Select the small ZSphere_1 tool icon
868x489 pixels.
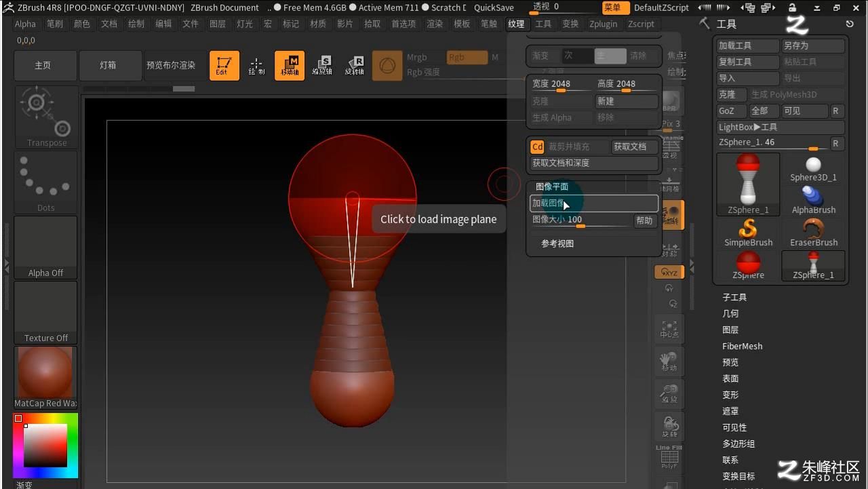click(x=813, y=266)
